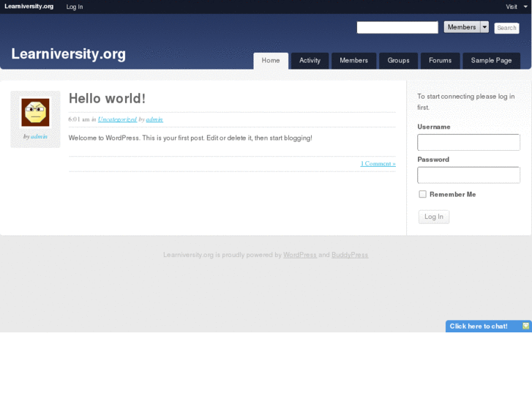Viewport: 532px width, 399px height.
Task: Click admin link under the avatar
Action: tap(39, 136)
